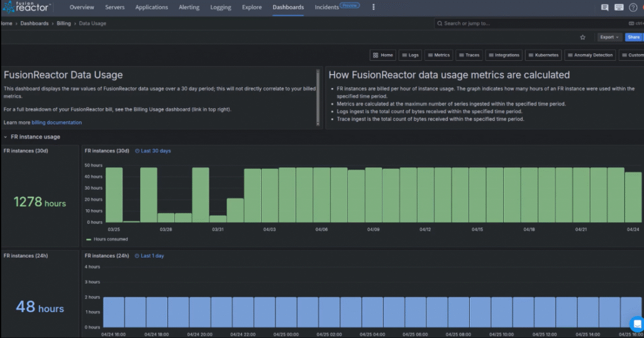Open the Applications menu

152,8
